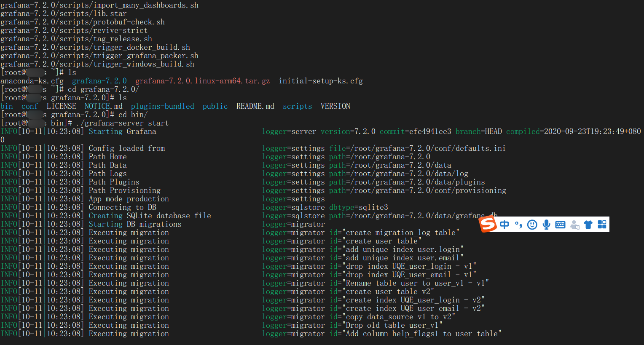Toggle Chinese/English input mode (中)

point(504,225)
